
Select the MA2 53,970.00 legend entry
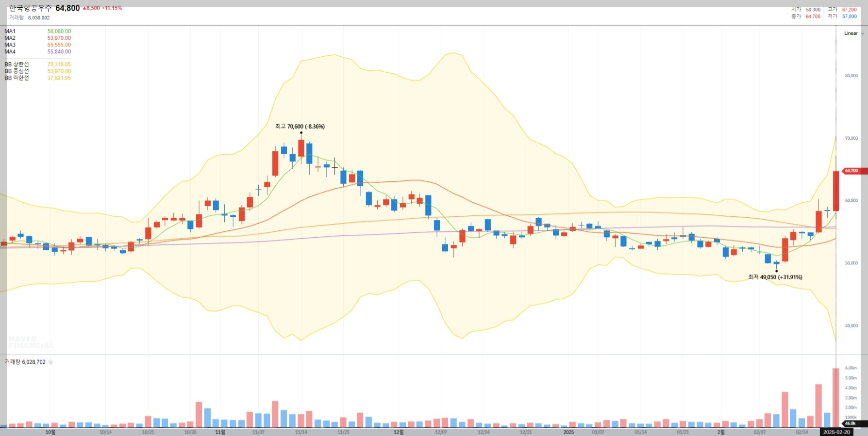(x=37, y=38)
